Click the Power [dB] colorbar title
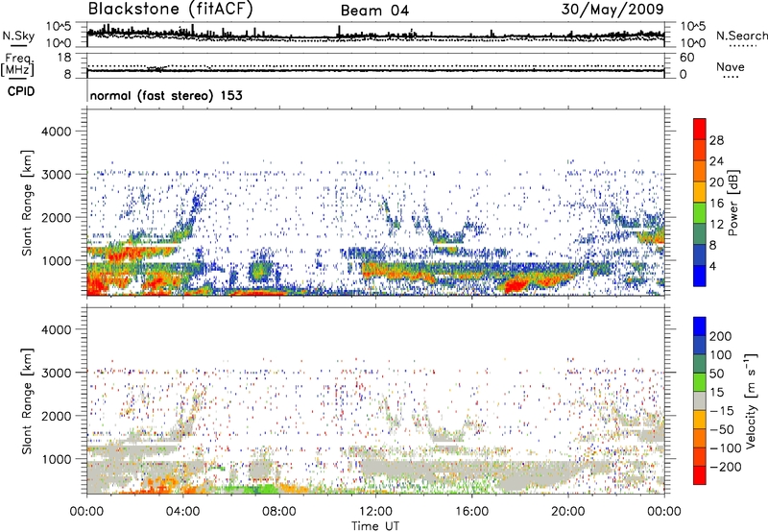Image resolution: width=768 pixels, height=532 pixels. click(x=732, y=203)
